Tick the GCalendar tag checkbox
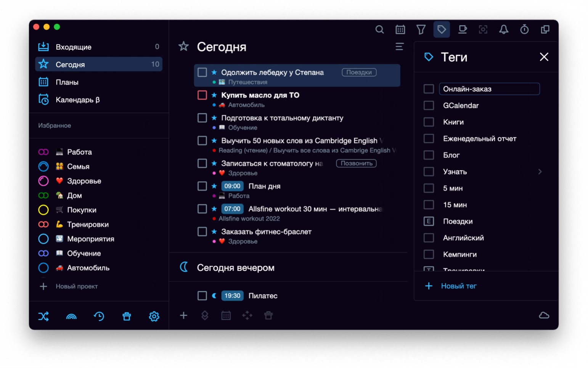 click(429, 105)
